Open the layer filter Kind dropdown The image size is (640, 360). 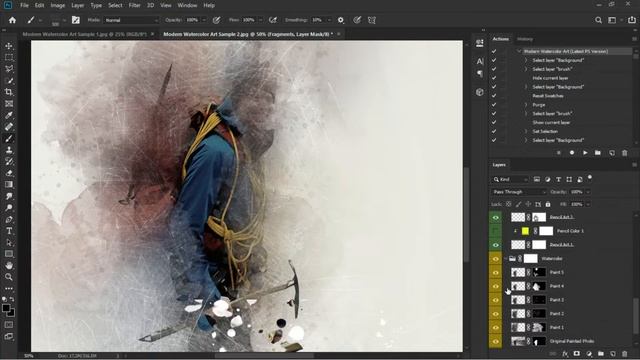coord(510,179)
